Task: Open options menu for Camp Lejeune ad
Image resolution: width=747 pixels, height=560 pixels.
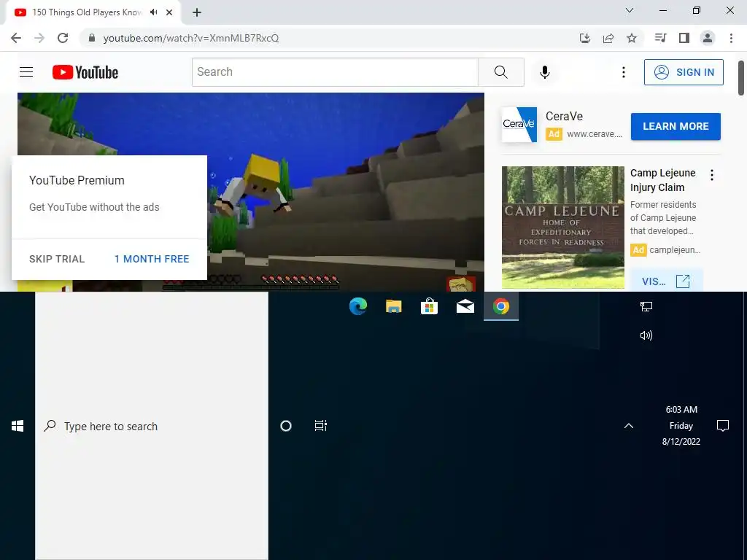Action: (x=712, y=175)
